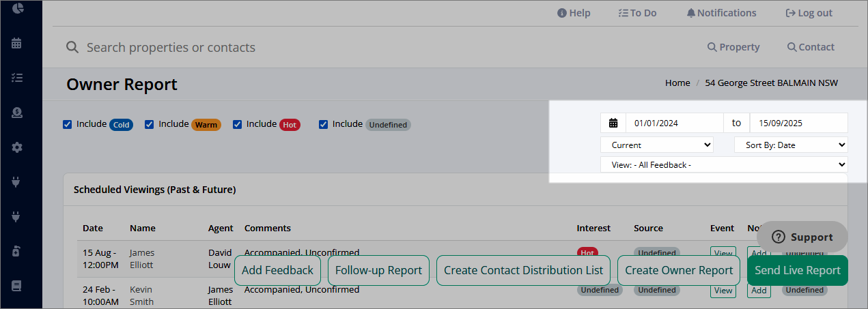Click View button in 15 Aug row
Viewport: 868px width, 309px height.
pos(723,252)
